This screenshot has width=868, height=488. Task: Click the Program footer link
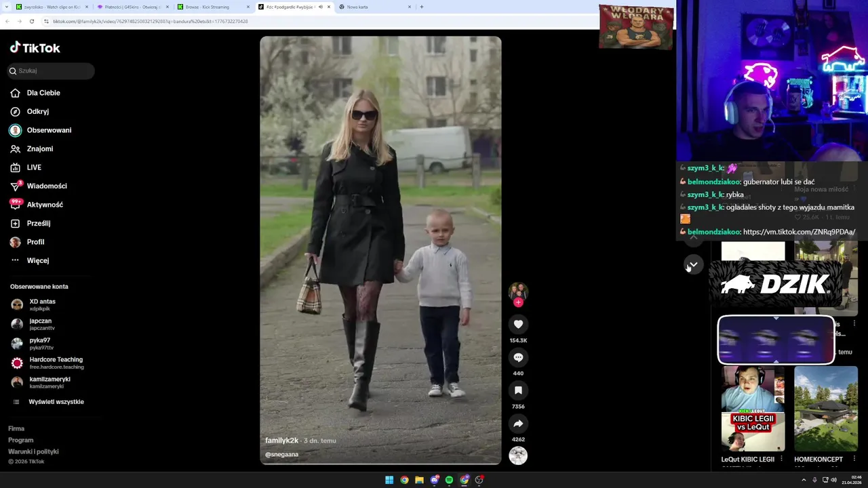coord(20,440)
